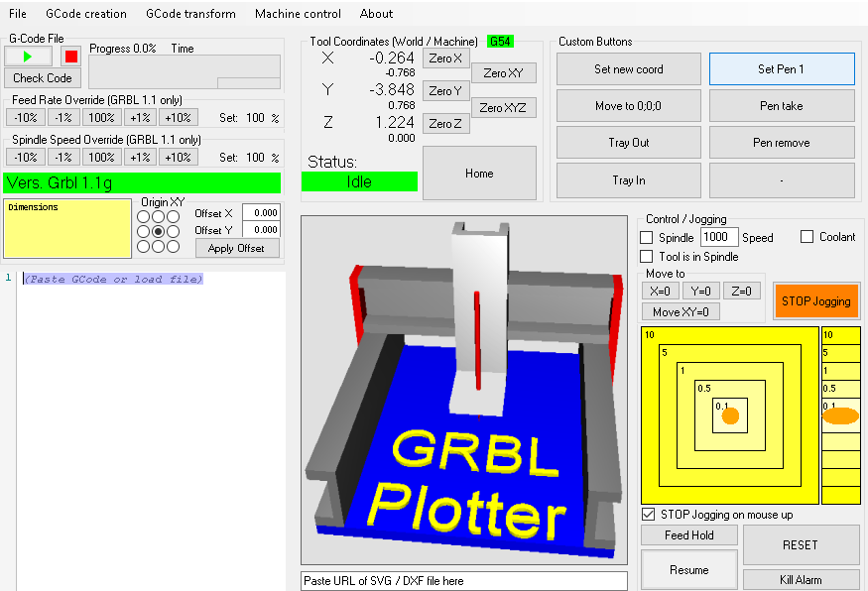Reset spindle speed override to 100%
This screenshot has width=868, height=591.
(101, 157)
